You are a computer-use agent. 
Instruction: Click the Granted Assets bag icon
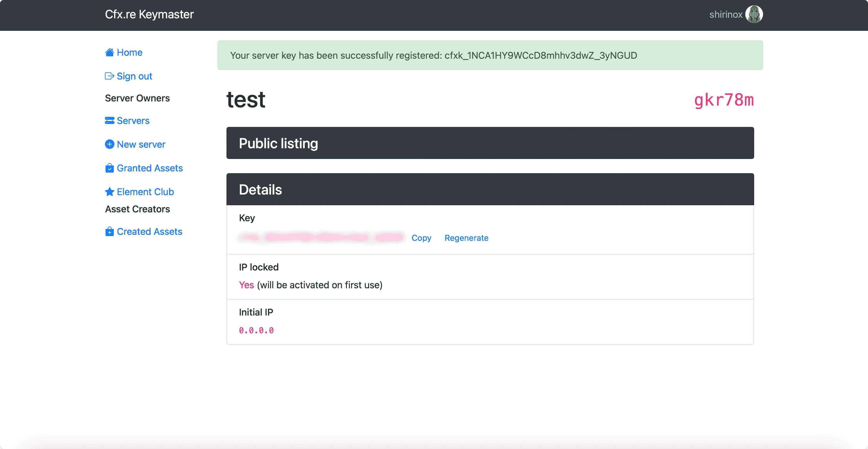point(109,168)
